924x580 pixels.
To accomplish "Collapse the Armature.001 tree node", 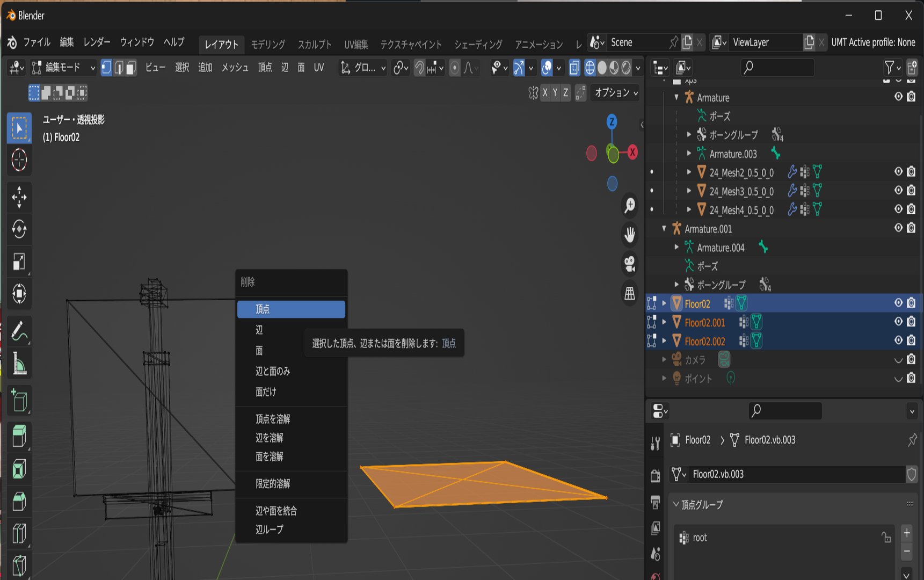I will click(x=664, y=229).
